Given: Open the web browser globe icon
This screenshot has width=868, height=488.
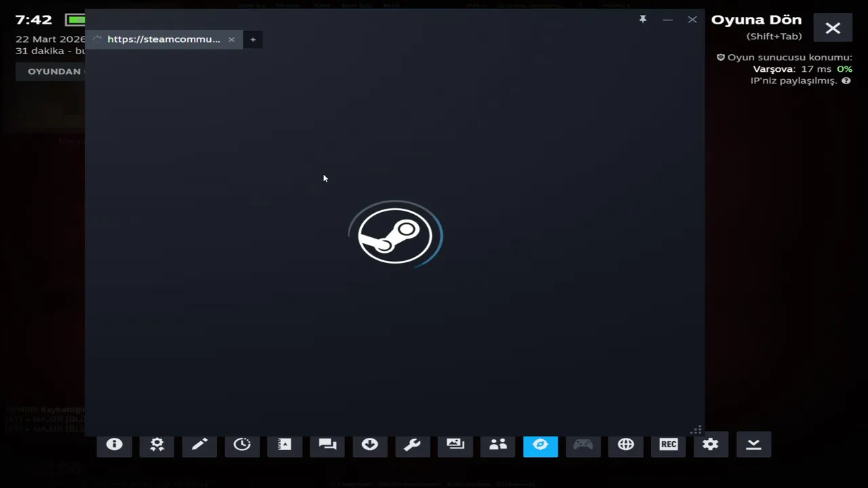Looking at the screenshot, I should (x=626, y=445).
